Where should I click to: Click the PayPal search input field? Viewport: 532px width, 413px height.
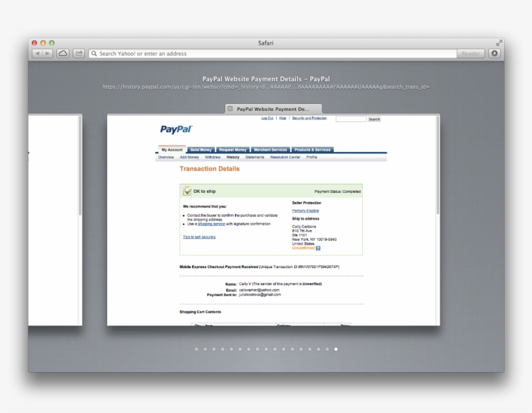350,119
